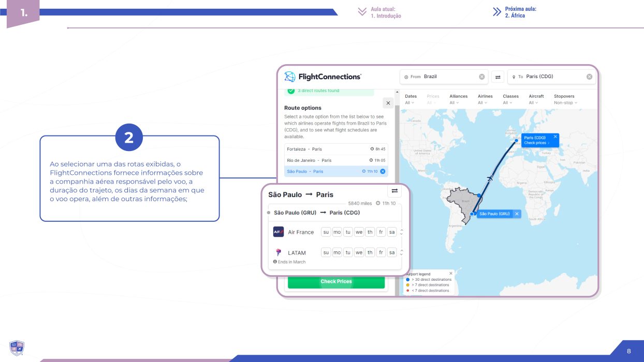Click the Aula atual: 1. Introdução label
The image size is (644, 362).
386,12
